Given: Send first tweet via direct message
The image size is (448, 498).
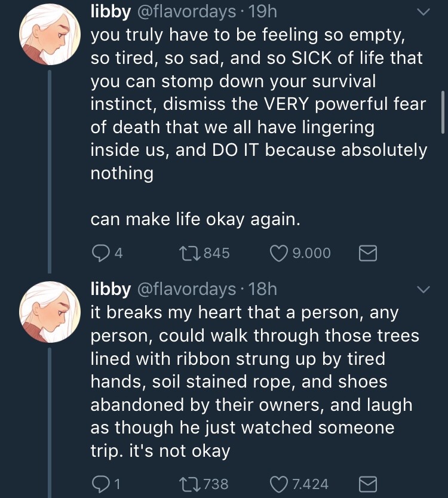Looking at the screenshot, I should pyautogui.click(x=367, y=253).
